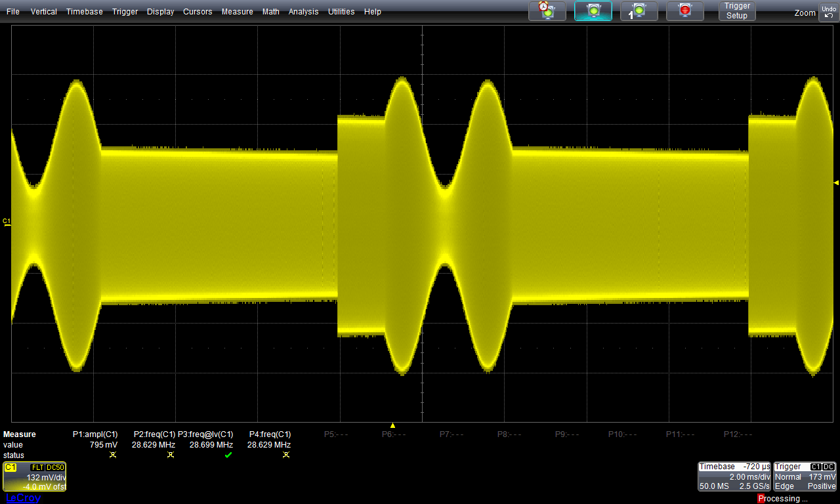The height and width of the screenshot is (504, 840).
Task: Open the Cursors menu
Action: pos(198,12)
